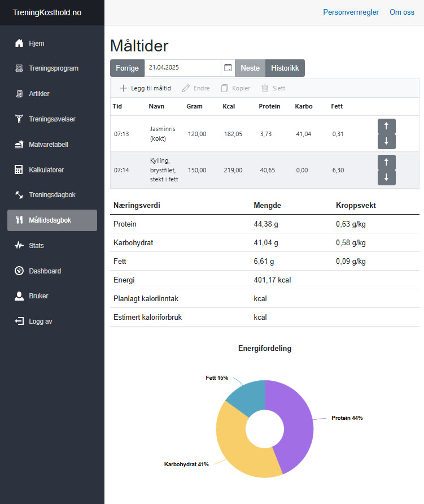Click the Stats pulse icon
This screenshot has height=504, width=424.
click(x=19, y=245)
